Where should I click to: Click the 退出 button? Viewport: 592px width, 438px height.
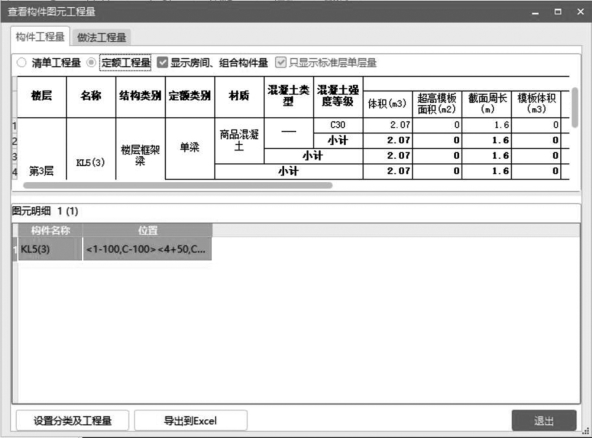pyautogui.click(x=544, y=420)
